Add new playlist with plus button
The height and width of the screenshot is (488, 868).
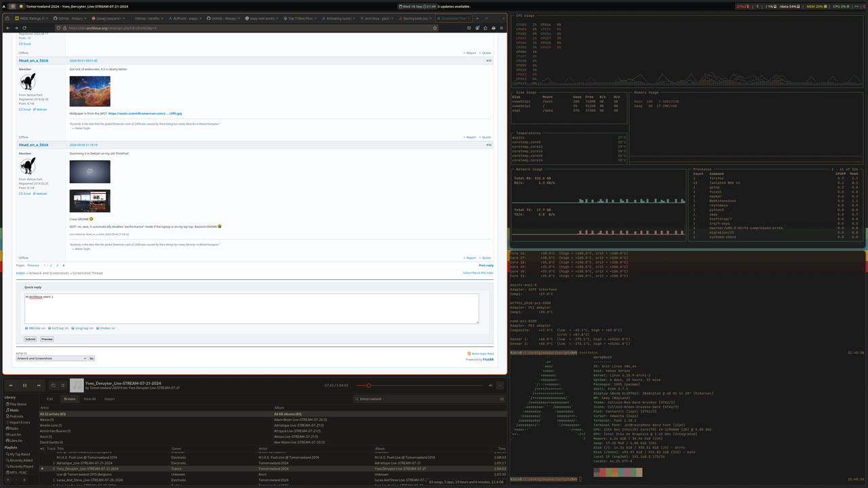coord(8,480)
